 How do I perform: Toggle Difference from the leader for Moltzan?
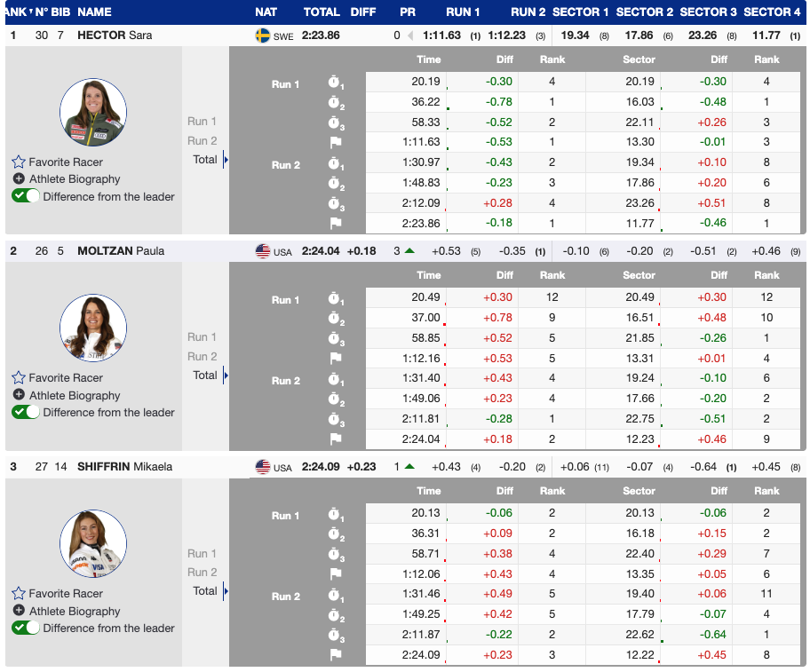click(25, 412)
